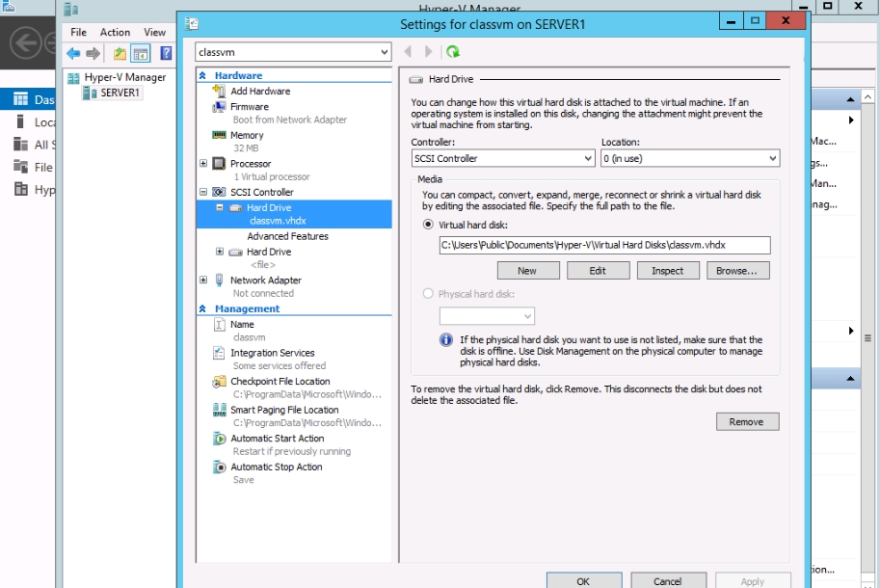
Task: Collapse the classvm.vhdx Hard Drive node
Action: (220, 207)
